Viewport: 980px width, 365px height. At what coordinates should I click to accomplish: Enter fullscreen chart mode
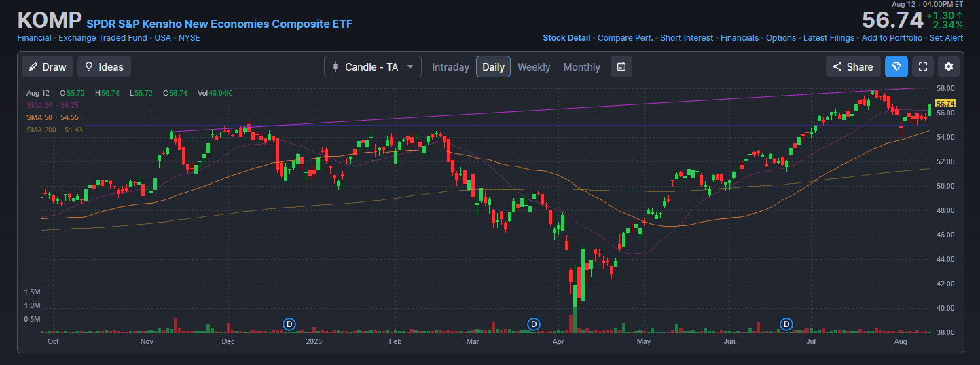point(922,66)
